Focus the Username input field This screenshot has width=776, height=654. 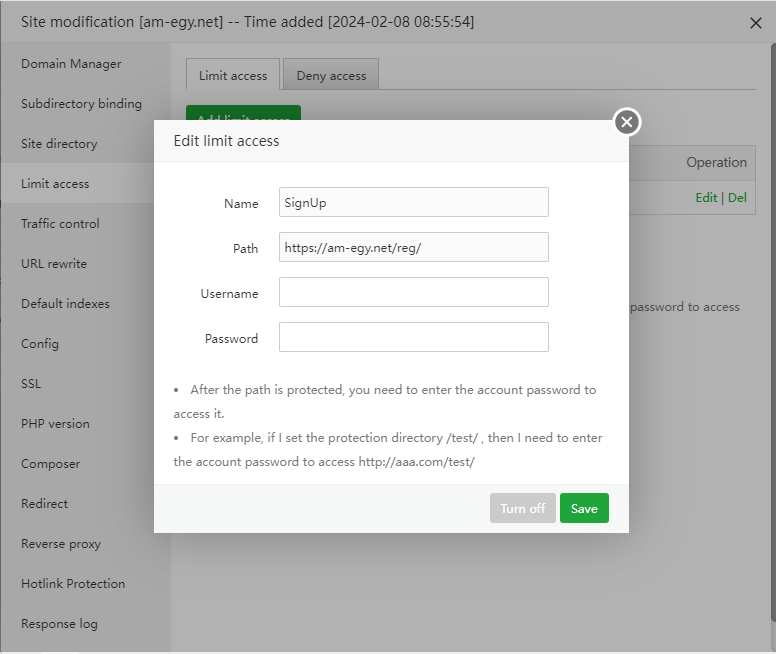pos(413,292)
